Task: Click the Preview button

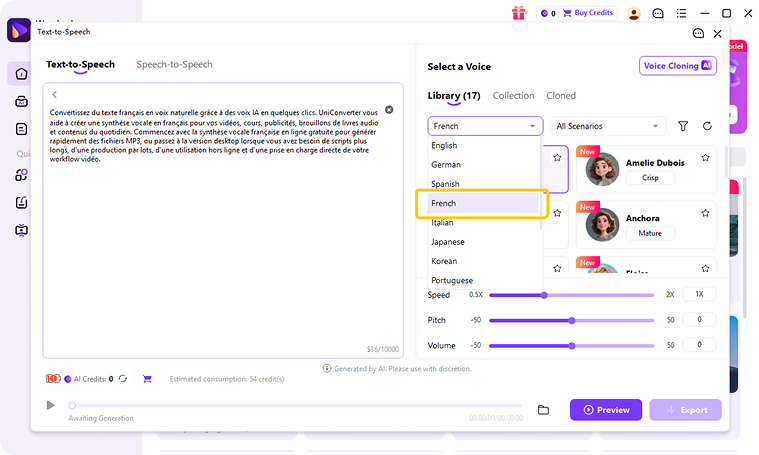Action: (x=606, y=410)
